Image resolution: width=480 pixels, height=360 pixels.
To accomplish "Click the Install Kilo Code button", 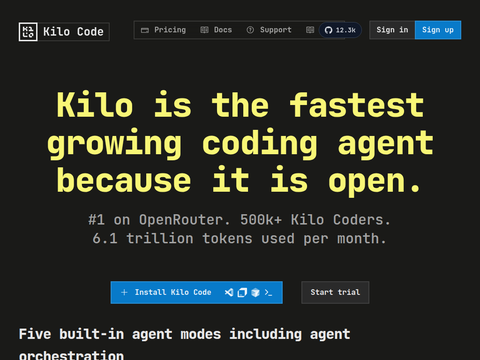I will coord(197,292).
